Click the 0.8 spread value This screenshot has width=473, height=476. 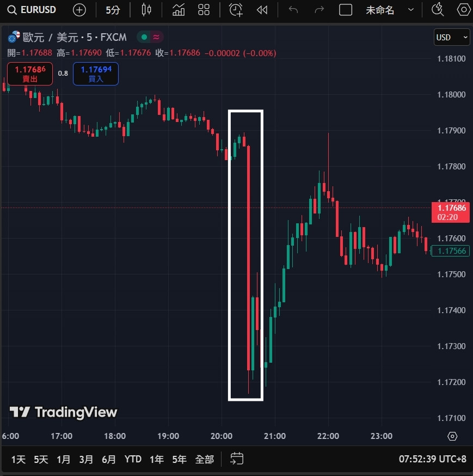(x=63, y=74)
